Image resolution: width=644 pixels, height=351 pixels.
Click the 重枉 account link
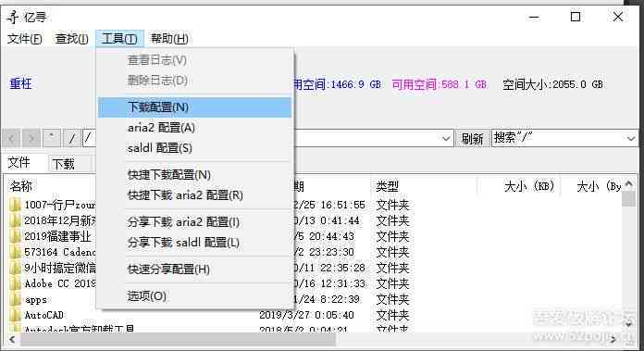click(20, 84)
